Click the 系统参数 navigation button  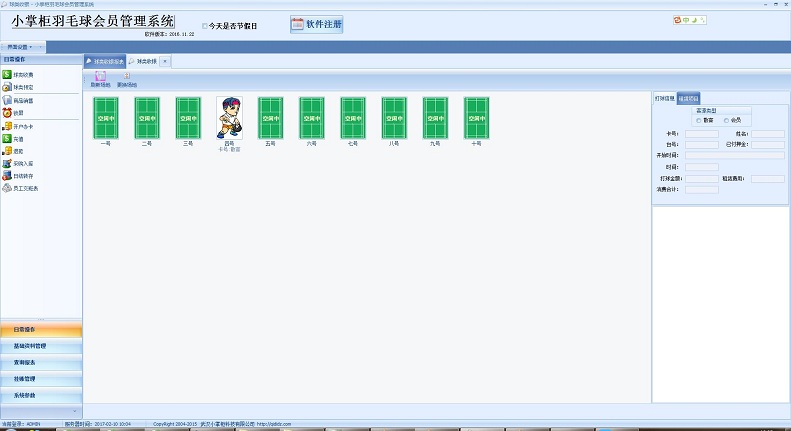click(41, 395)
